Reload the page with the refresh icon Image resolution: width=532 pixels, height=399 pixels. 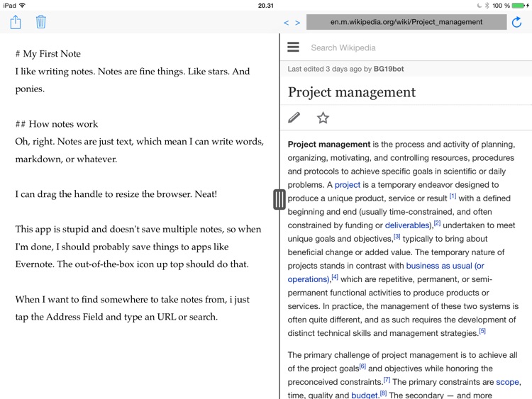coord(516,23)
